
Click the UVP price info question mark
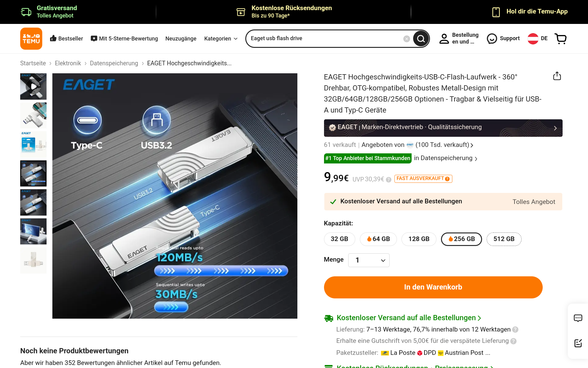(x=388, y=180)
